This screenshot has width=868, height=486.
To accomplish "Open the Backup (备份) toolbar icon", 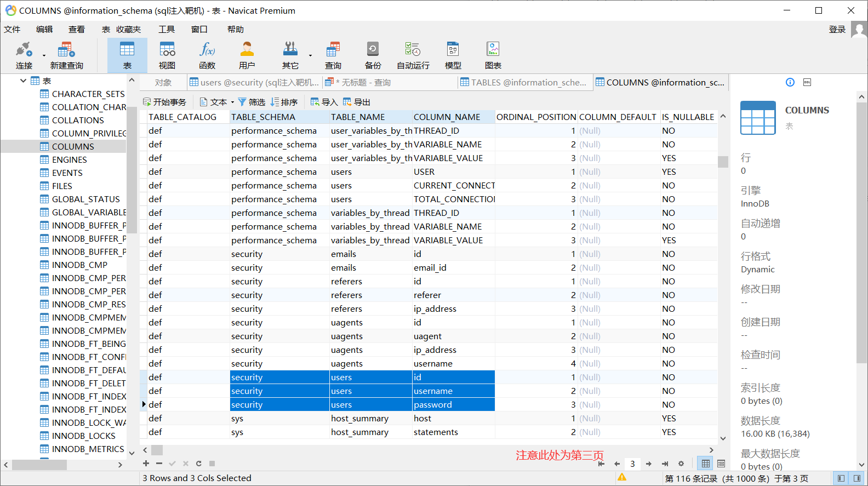I will (x=373, y=55).
